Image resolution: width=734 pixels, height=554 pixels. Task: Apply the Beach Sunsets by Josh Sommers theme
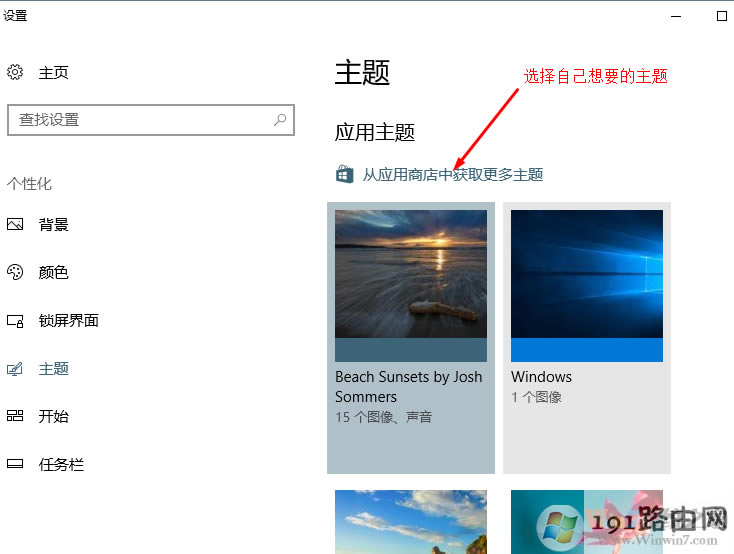coord(411,336)
